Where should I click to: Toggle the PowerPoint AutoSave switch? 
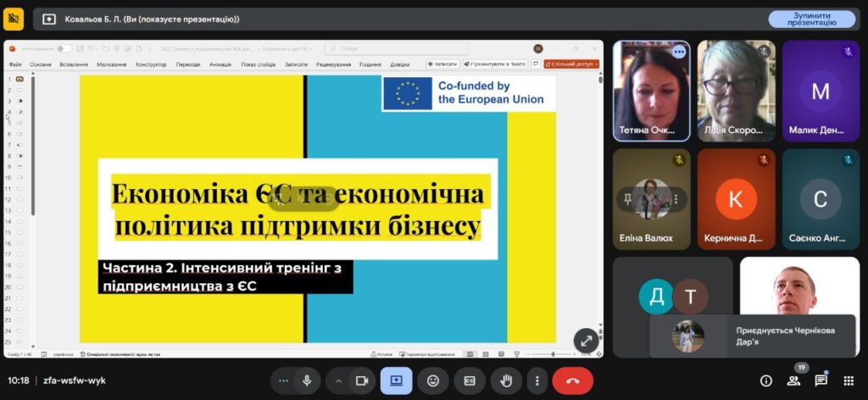click(64, 48)
